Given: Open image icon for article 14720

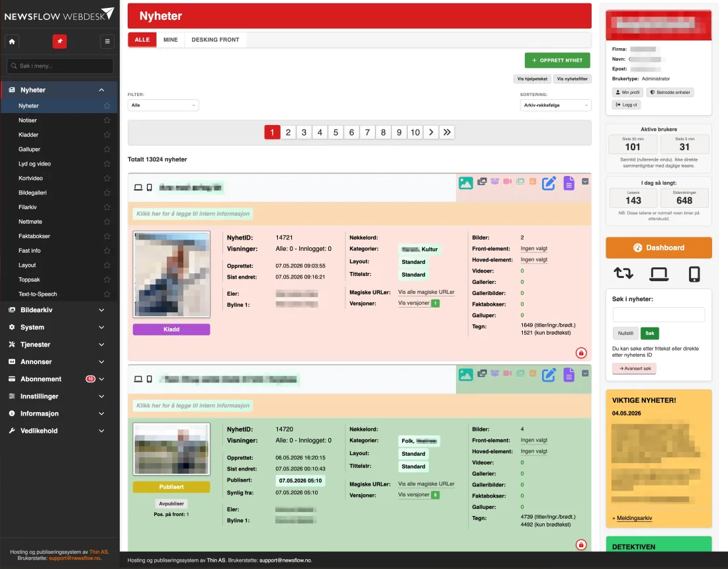Looking at the screenshot, I should 466,374.
